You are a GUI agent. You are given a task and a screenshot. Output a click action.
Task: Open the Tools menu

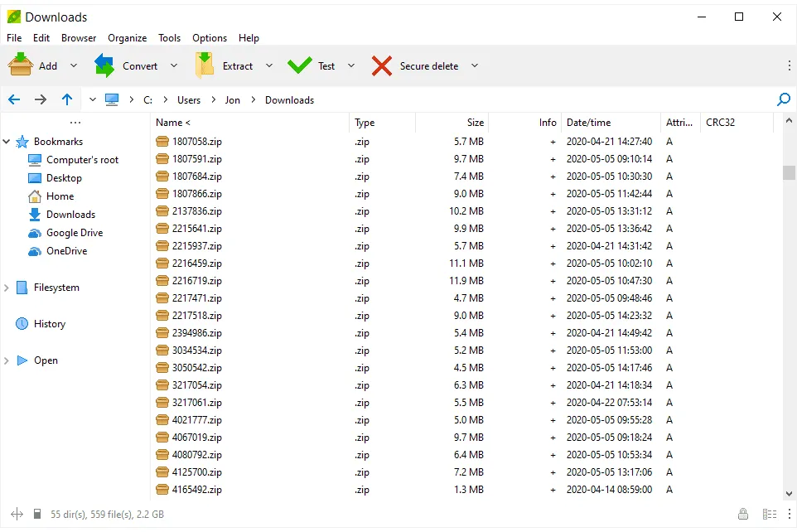(x=169, y=37)
